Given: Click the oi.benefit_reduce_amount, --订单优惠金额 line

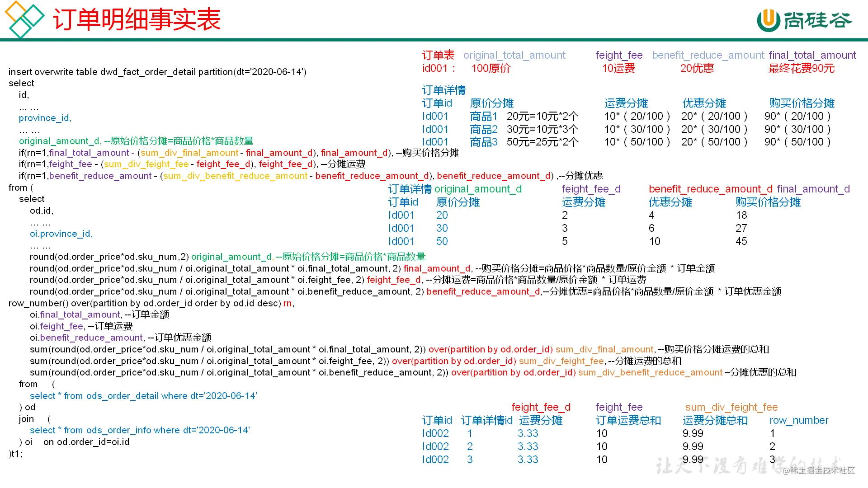Looking at the screenshot, I should click(x=121, y=338).
